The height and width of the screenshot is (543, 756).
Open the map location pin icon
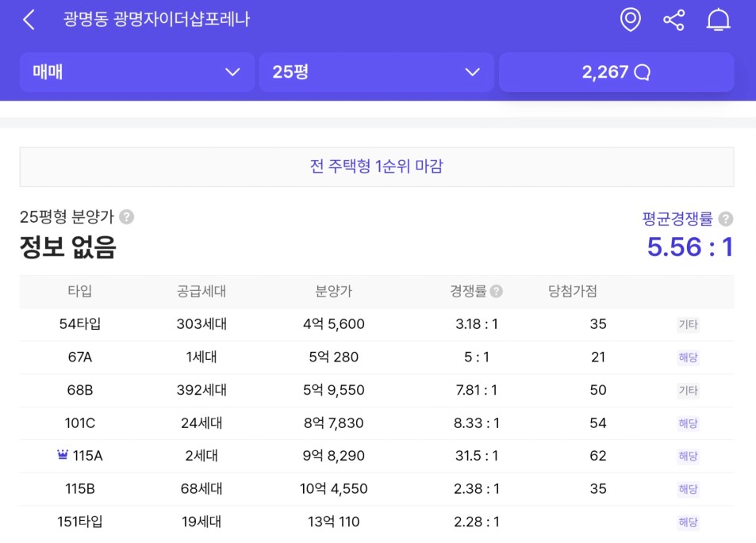tap(630, 20)
